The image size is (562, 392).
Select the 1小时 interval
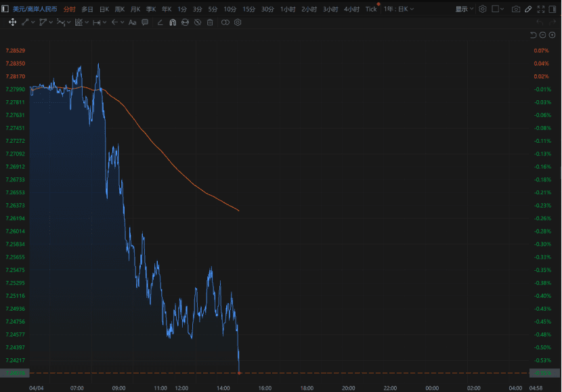click(x=288, y=9)
